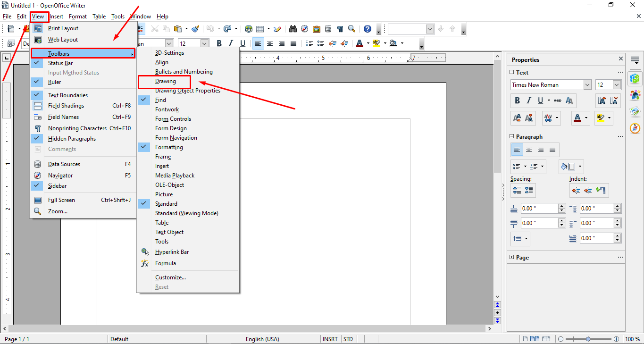Open the sidebar font name dropdown
Screen dimensions: 644x344
click(x=587, y=85)
